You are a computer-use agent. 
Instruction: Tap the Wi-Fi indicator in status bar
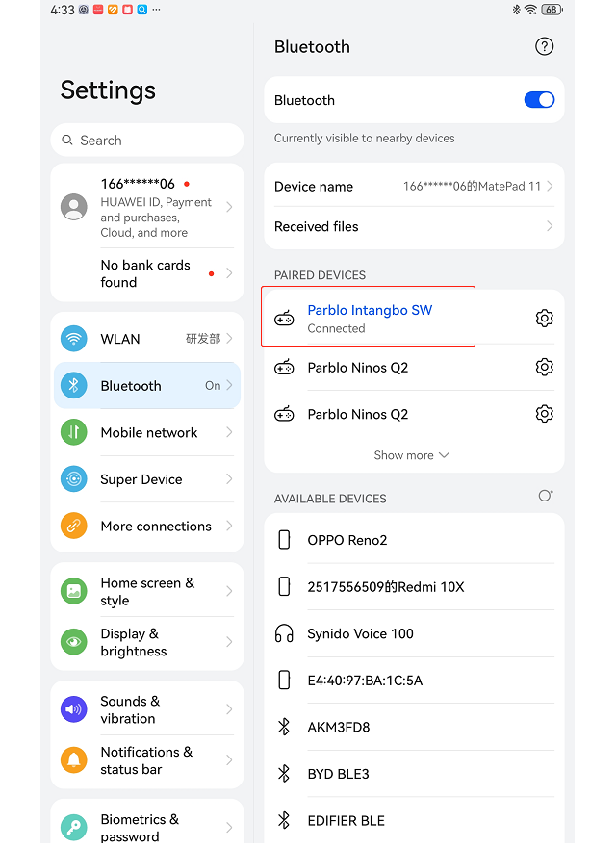(x=531, y=10)
